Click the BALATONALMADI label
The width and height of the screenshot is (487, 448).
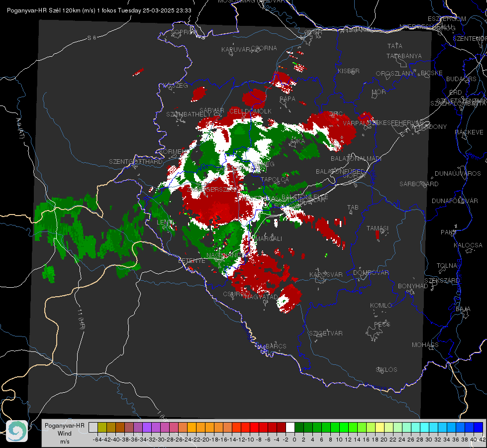[x=356, y=159]
